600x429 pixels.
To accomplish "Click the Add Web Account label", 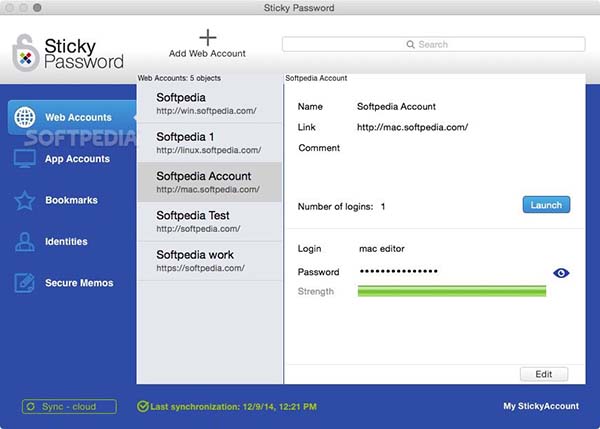I will point(207,54).
